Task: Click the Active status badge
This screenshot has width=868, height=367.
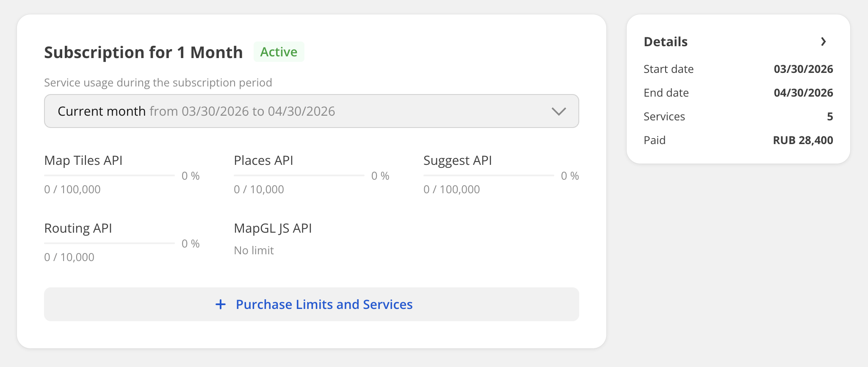Action: (x=279, y=52)
